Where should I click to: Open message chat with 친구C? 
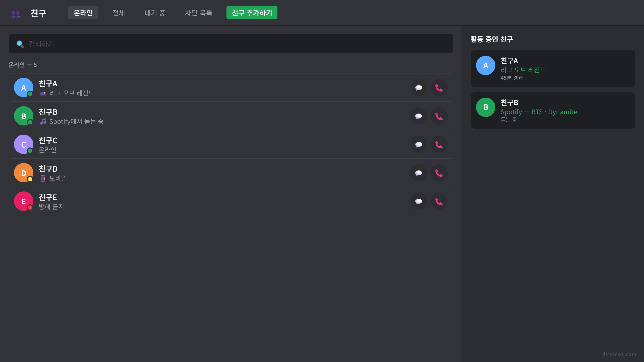[x=418, y=144]
